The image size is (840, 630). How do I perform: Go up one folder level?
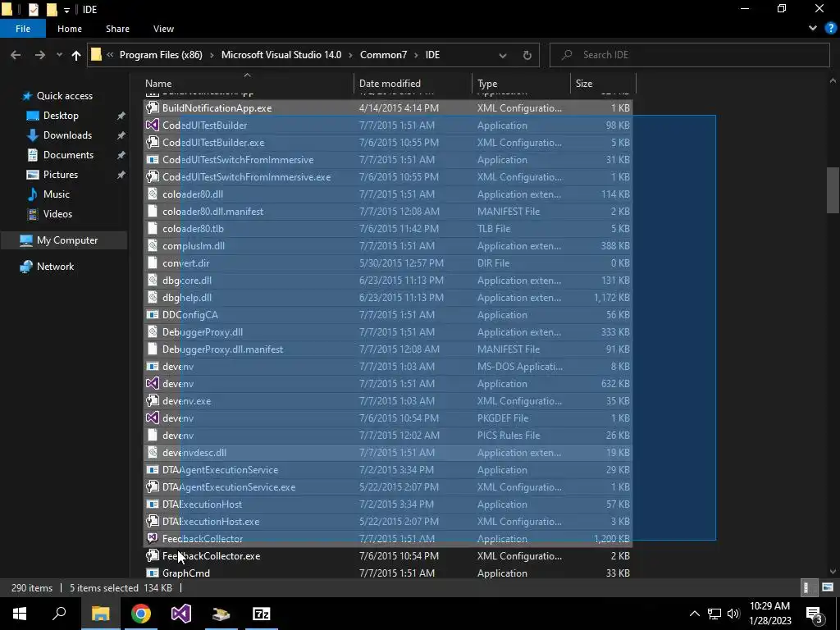(76, 55)
